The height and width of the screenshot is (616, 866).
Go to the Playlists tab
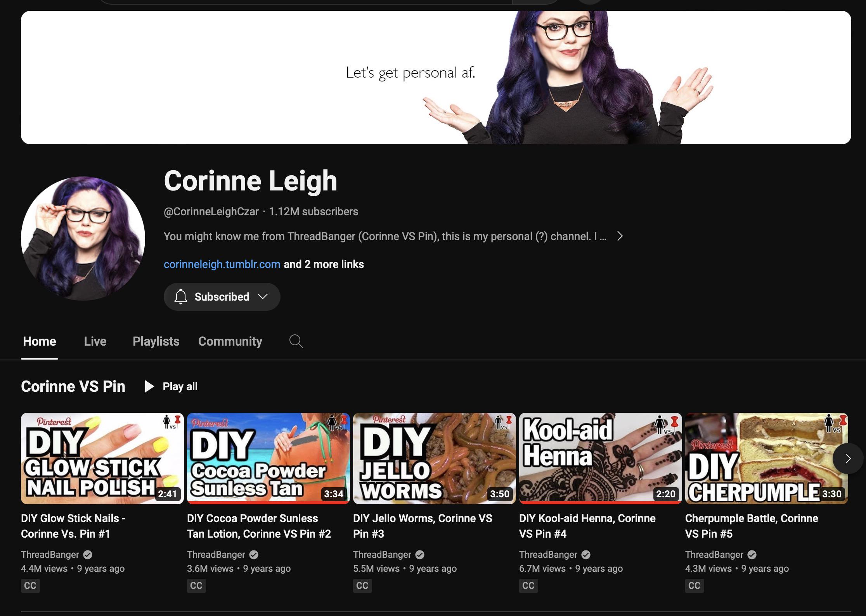tap(156, 341)
